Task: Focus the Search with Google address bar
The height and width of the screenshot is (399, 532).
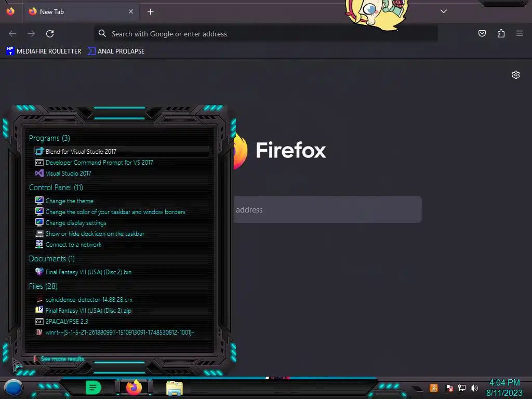Action: pyautogui.click(x=265, y=34)
